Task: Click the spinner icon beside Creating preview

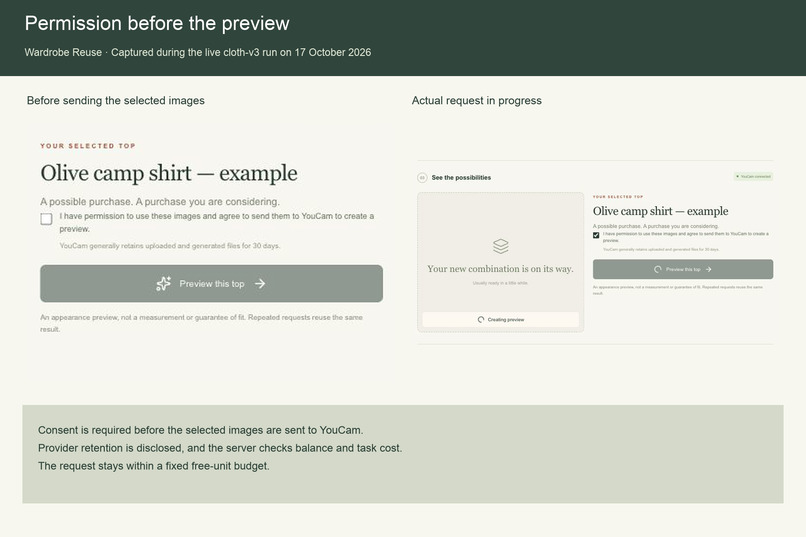Action: [481, 320]
